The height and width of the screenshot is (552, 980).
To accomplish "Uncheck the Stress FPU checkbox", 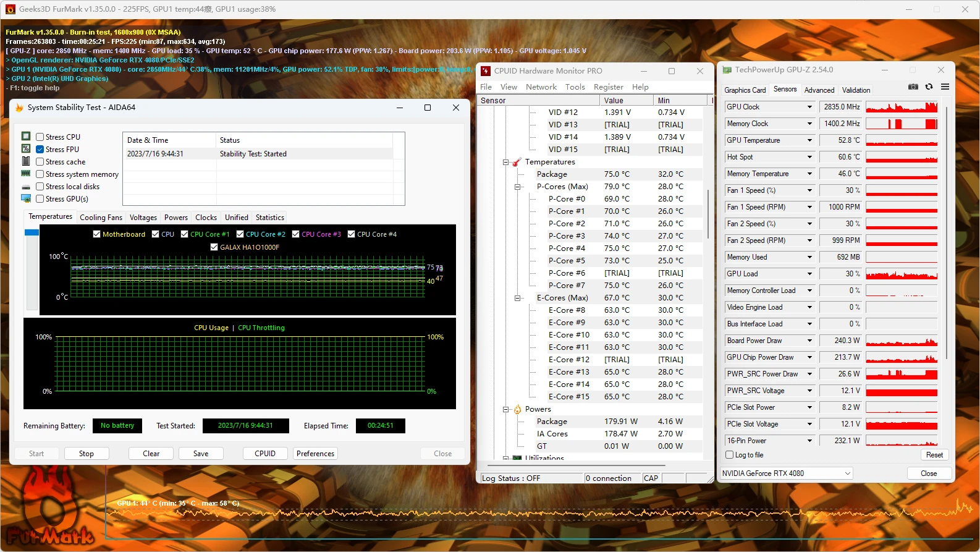I will point(40,150).
